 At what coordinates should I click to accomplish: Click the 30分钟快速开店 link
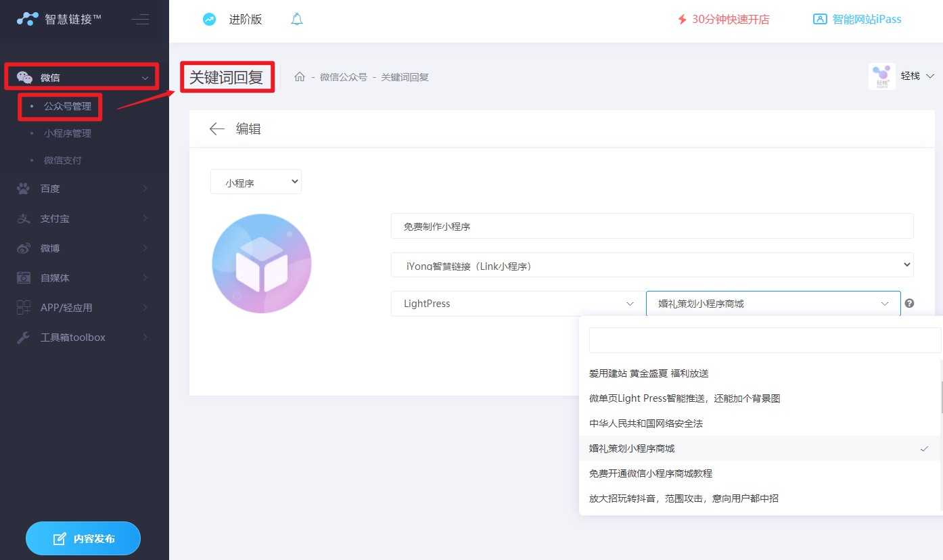[731, 20]
